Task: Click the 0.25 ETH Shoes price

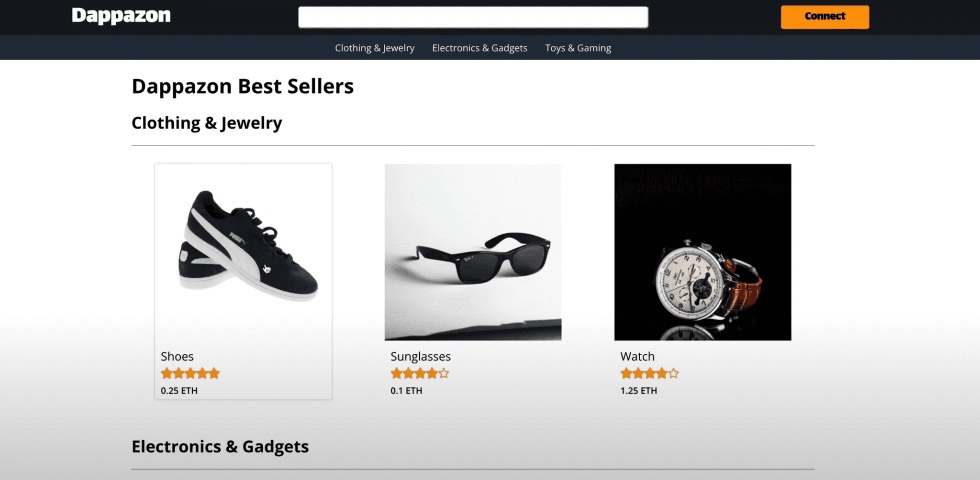Action: [x=179, y=391]
